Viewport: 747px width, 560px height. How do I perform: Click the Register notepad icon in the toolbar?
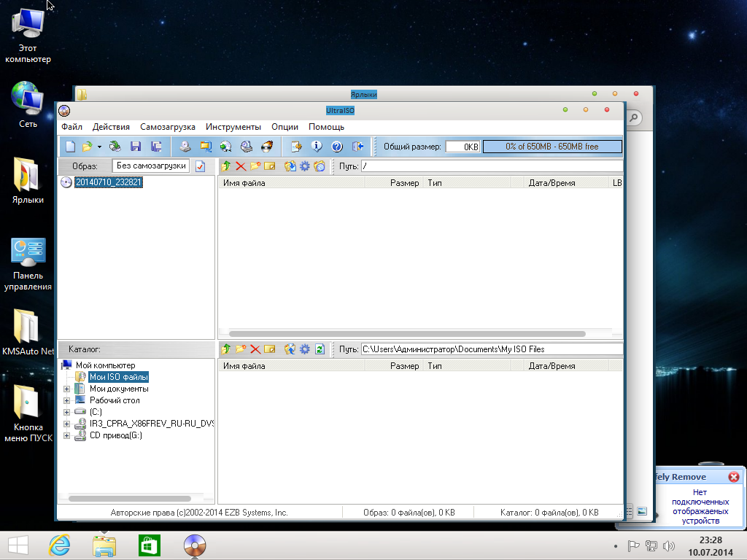[x=296, y=147]
